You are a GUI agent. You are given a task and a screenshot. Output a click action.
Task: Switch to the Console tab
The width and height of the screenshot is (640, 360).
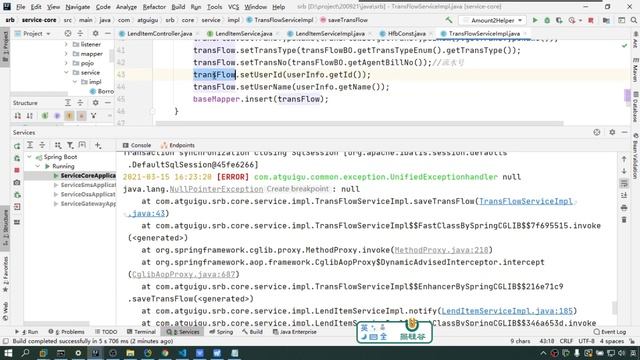(x=137, y=145)
